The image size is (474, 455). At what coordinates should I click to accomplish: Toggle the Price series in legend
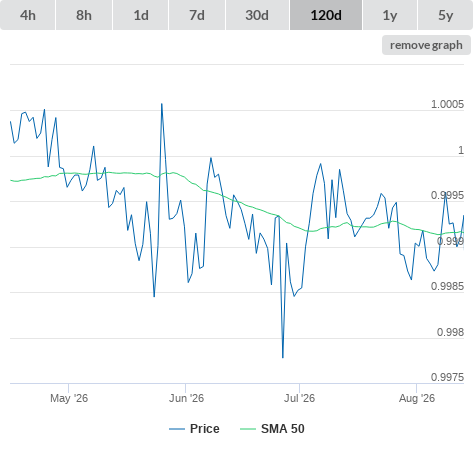tap(205, 429)
